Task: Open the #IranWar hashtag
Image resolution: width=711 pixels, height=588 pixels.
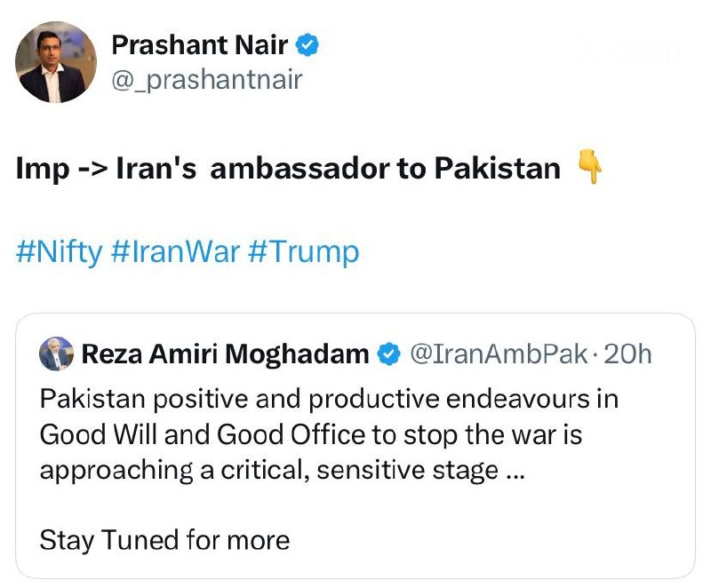Action: [x=176, y=251]
